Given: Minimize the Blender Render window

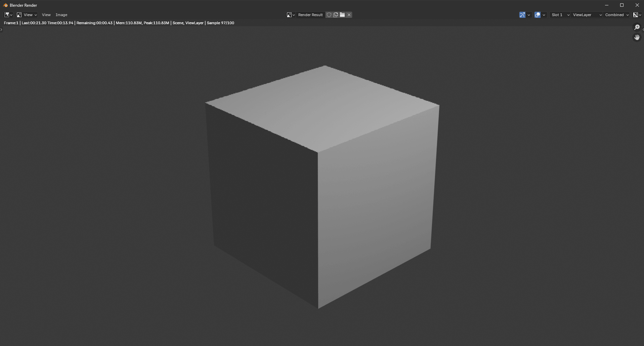Looking at the screenshot, I should 607,5.
